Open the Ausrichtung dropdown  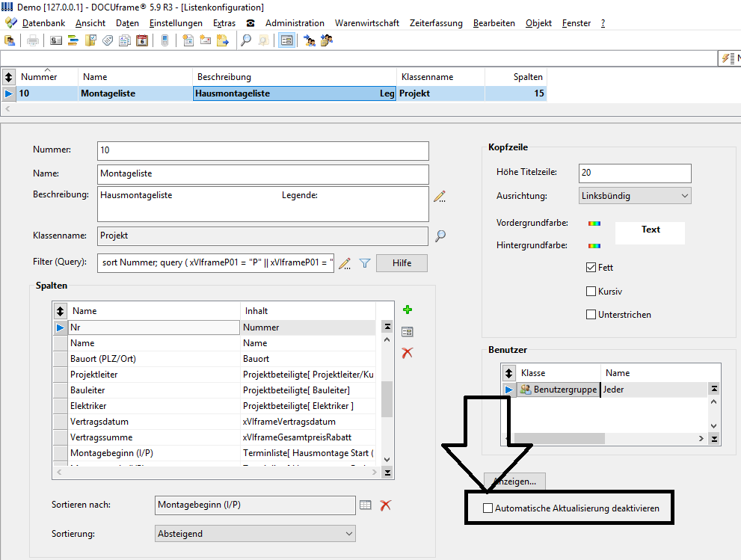(635, 196)
